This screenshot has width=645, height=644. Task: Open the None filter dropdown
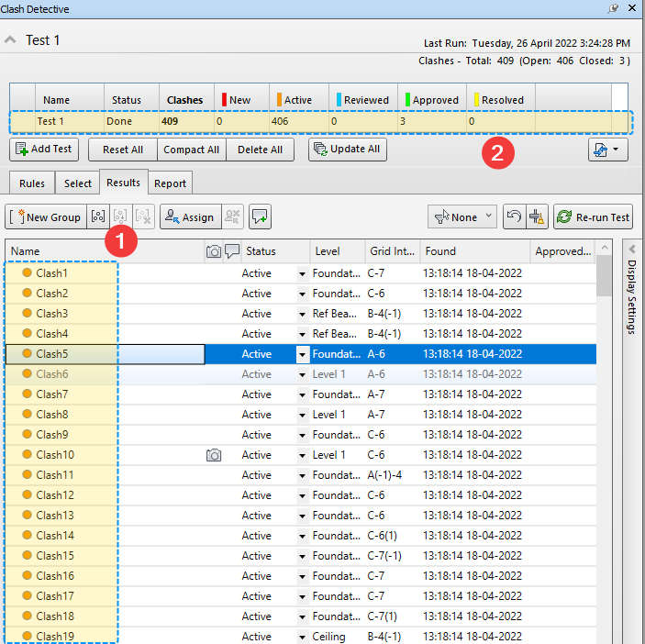[462, 217]
